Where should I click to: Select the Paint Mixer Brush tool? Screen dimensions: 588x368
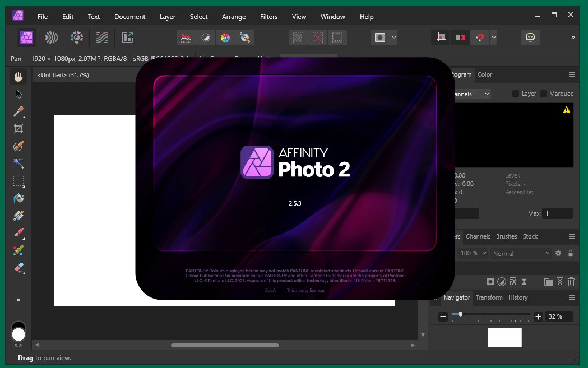pyautogui.click(x=18, y=250)
